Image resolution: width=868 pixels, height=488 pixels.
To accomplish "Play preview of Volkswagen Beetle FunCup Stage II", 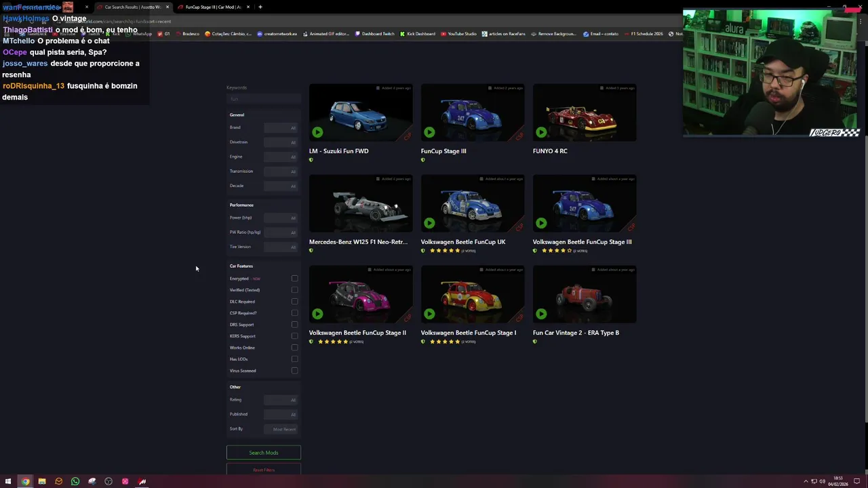I will 317,314.
